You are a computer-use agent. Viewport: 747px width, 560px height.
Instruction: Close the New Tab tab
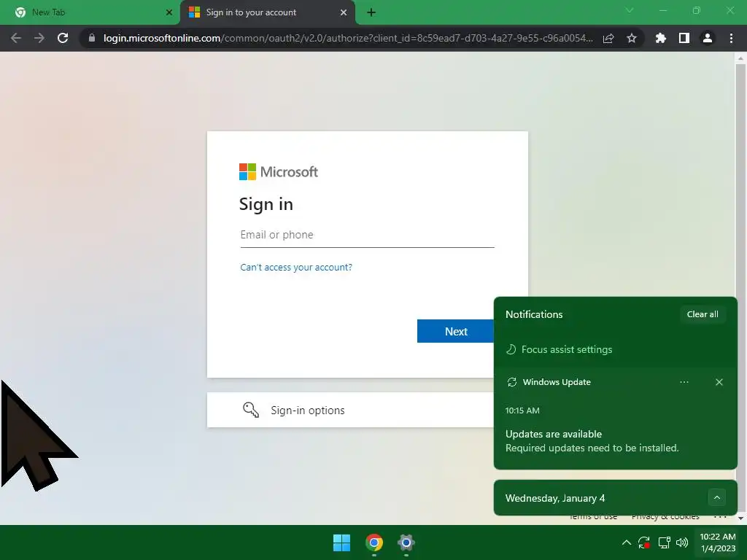(x=169, y=12)
